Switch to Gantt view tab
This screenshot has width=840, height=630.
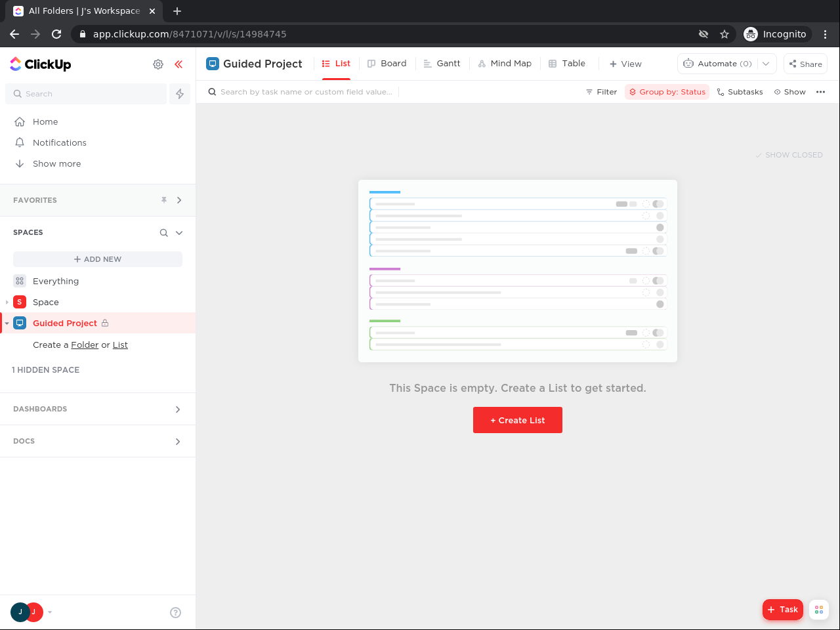click(442, 64)
